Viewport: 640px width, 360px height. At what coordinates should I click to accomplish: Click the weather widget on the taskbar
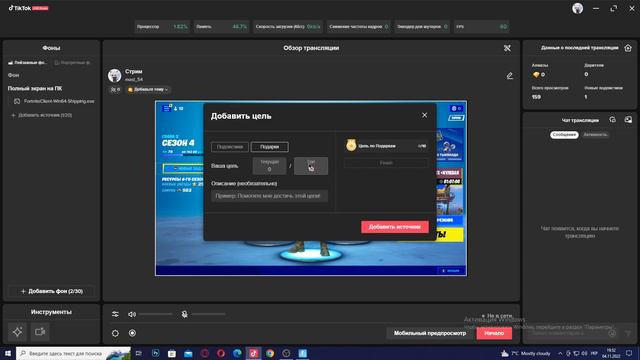click(525, 353)
